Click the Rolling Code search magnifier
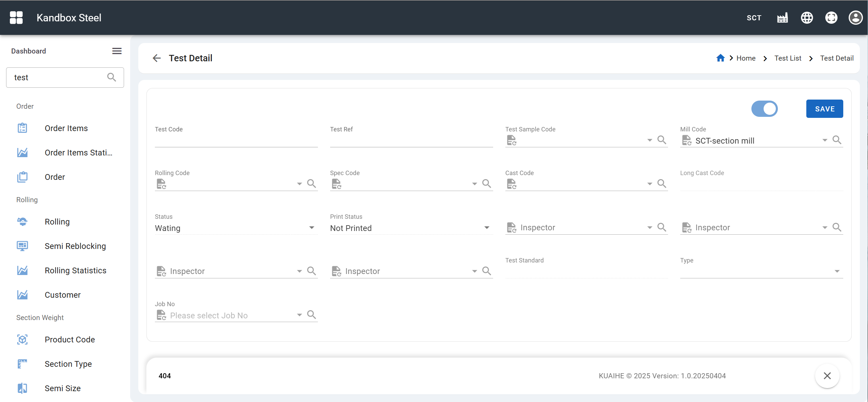868x402 pixels. (311, 184)
